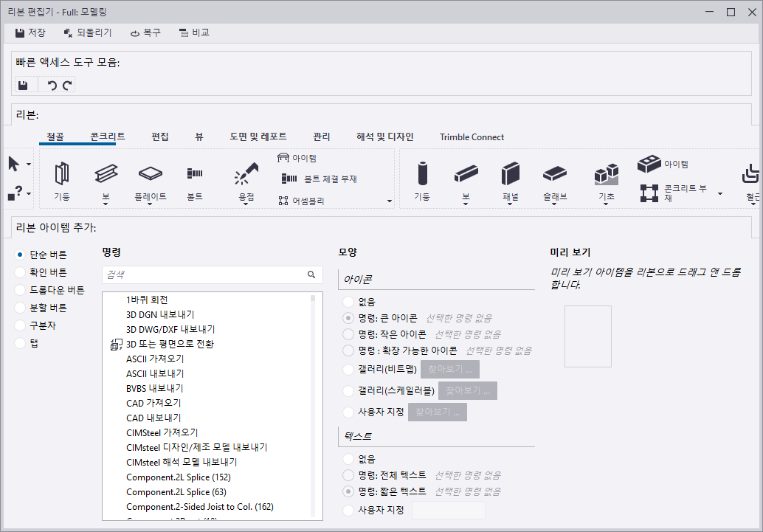
Task: Select the 확인 버튼 radio option
Action: tap(21, 272)
